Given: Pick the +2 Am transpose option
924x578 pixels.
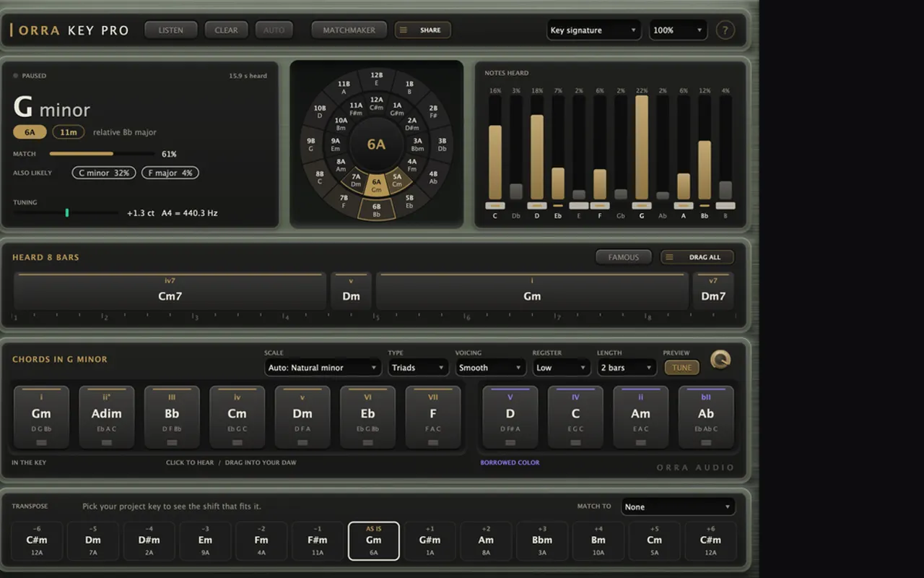Looking at the screenshot, I should tap(486, 540).
